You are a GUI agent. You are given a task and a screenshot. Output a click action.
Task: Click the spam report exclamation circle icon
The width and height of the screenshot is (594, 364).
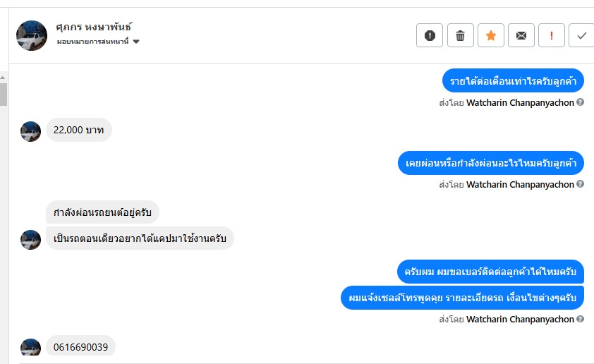[430, 35]
